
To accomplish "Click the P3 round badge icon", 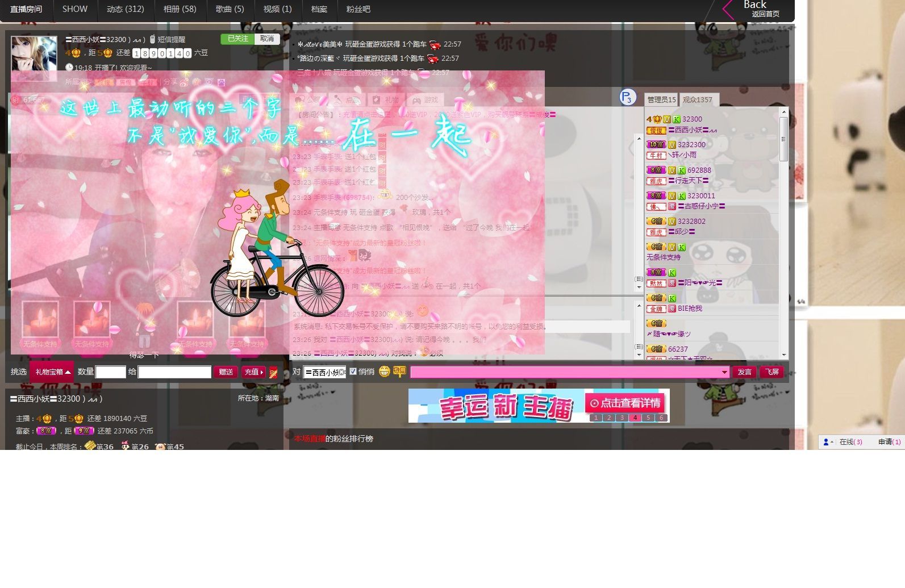I will pos(627,97).
